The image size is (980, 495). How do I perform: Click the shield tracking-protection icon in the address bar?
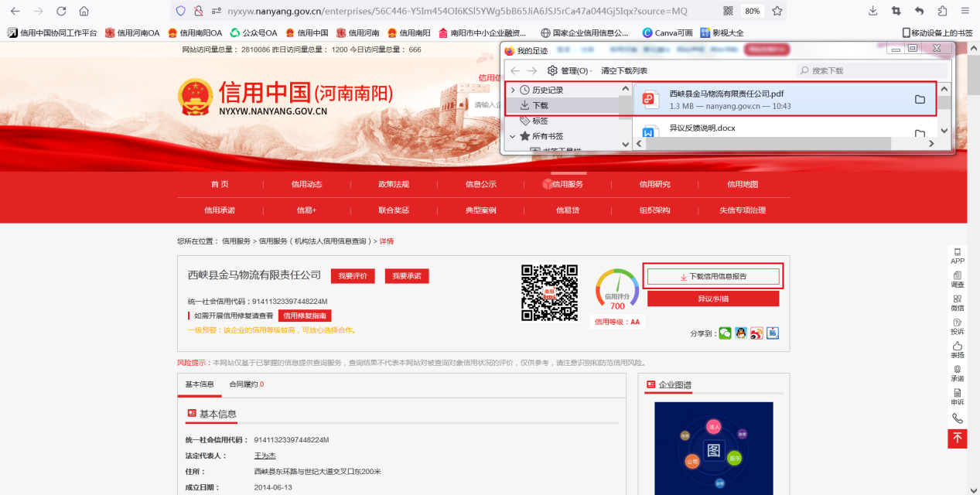[181, 11]
